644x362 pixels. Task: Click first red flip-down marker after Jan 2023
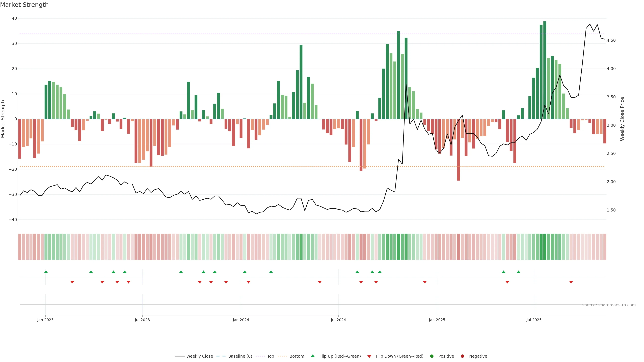(72, 282)
